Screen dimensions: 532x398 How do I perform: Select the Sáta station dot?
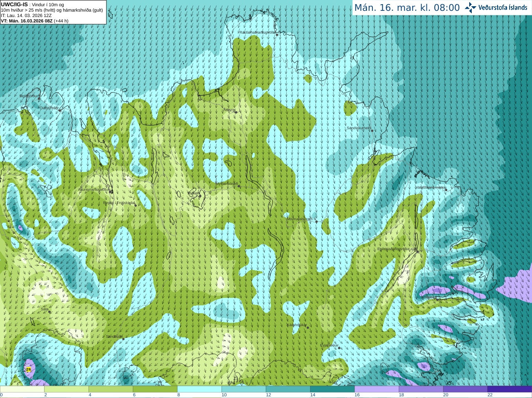[49, 312]
